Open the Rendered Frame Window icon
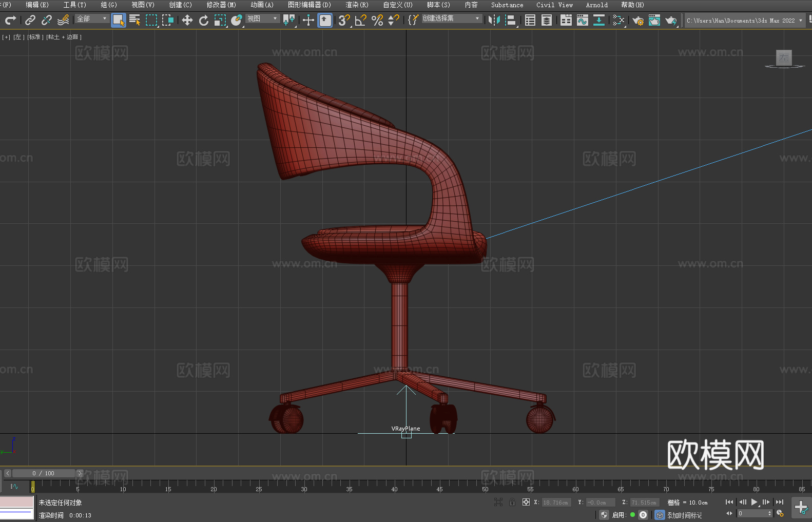Screen dimensions: 812x522 coord(654,20)
